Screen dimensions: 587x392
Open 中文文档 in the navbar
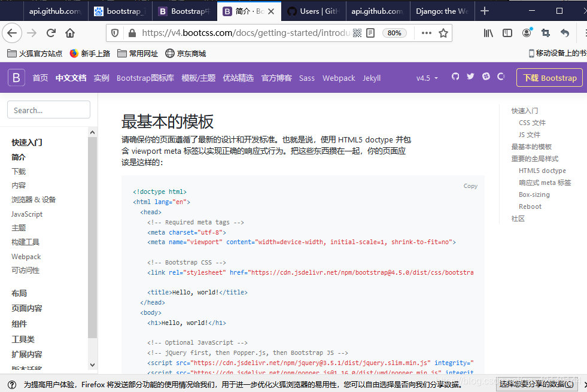(71, 78)
